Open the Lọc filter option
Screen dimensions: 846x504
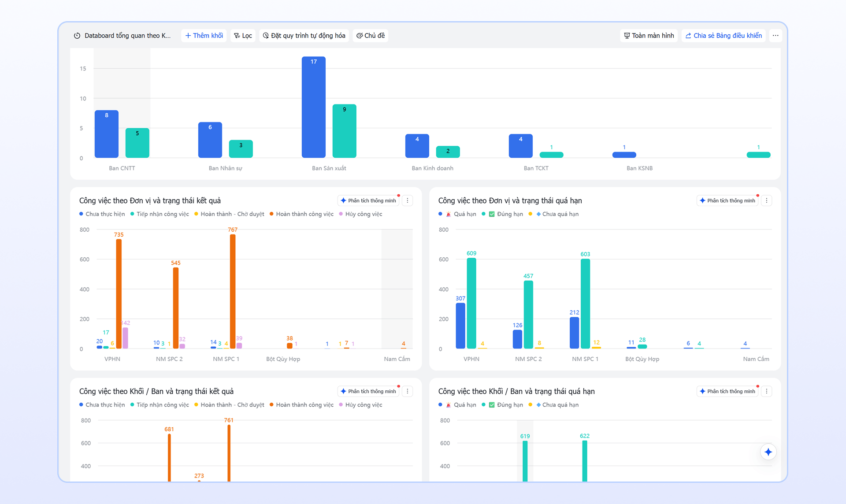pyautogui.click(x=243, y=36)
